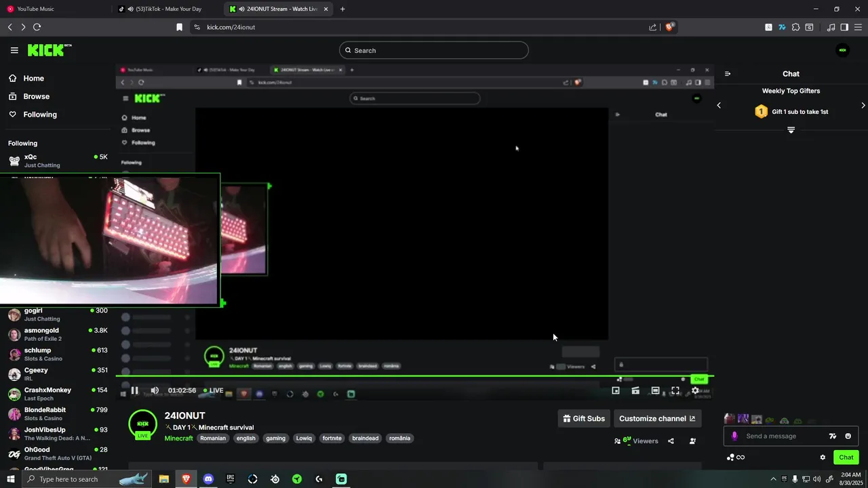This screenshot has width=868, height=488.
Task: Toggle theater mode
Action: [x=655, y=390]
